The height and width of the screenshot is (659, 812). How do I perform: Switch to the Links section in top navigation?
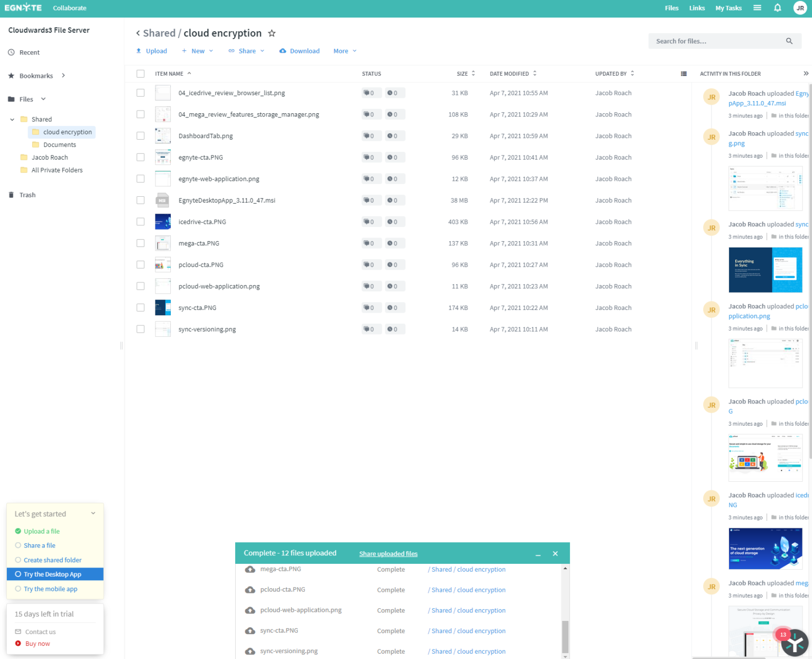pos(697,8)
